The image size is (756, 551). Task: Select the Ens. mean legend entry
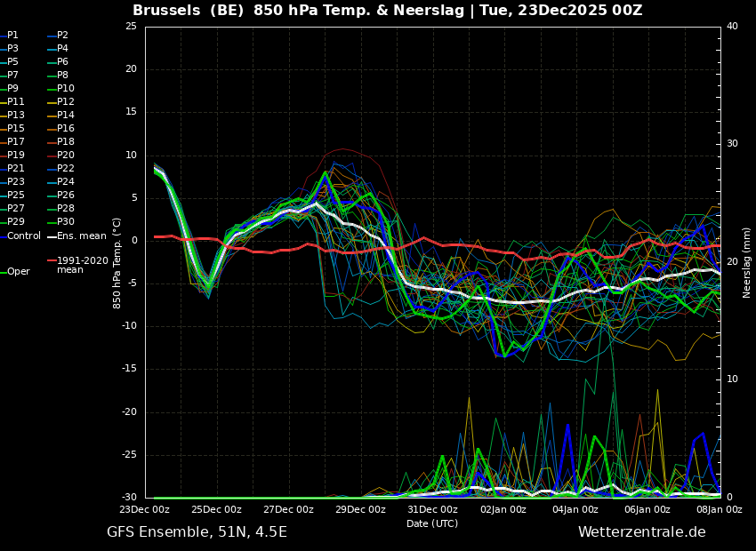(81, 236)
